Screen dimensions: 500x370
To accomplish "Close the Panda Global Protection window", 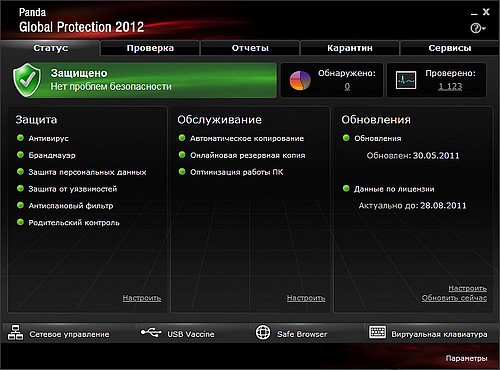I will [x=486, y=12].
